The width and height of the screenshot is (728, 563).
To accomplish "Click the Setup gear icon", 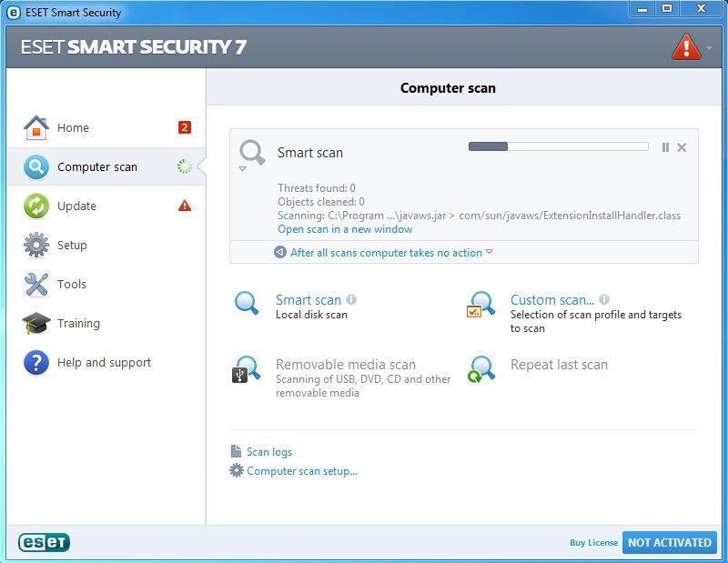I will pyautogui.click(x=35, y=246).
